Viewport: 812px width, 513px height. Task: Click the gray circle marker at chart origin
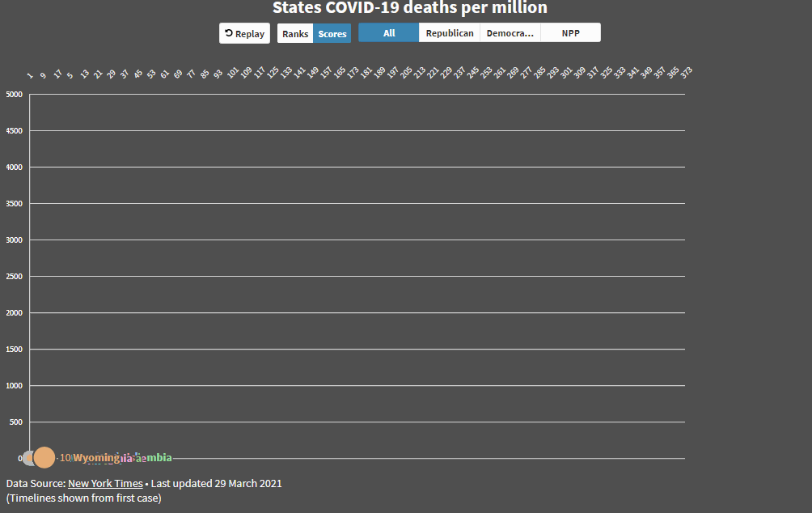tap(27, 458)
